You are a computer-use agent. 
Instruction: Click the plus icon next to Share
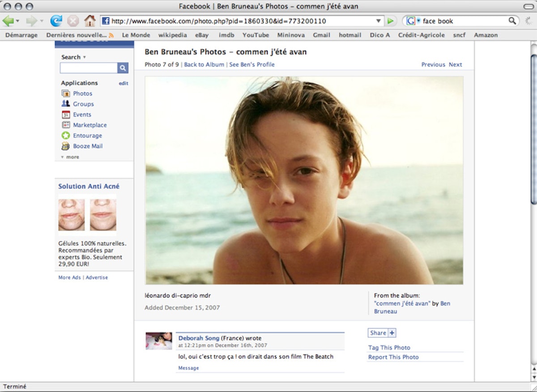(x=392, y=332)
